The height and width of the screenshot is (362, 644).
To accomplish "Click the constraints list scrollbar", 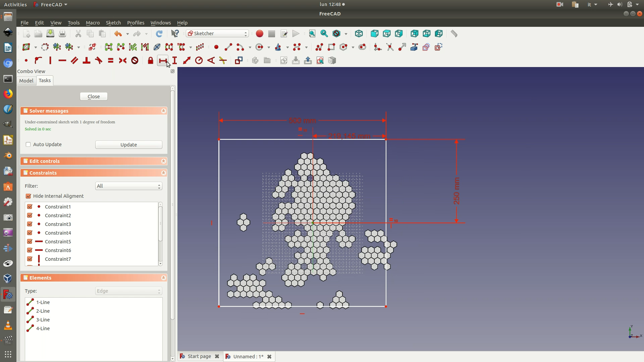I will (x=160, y=224).
